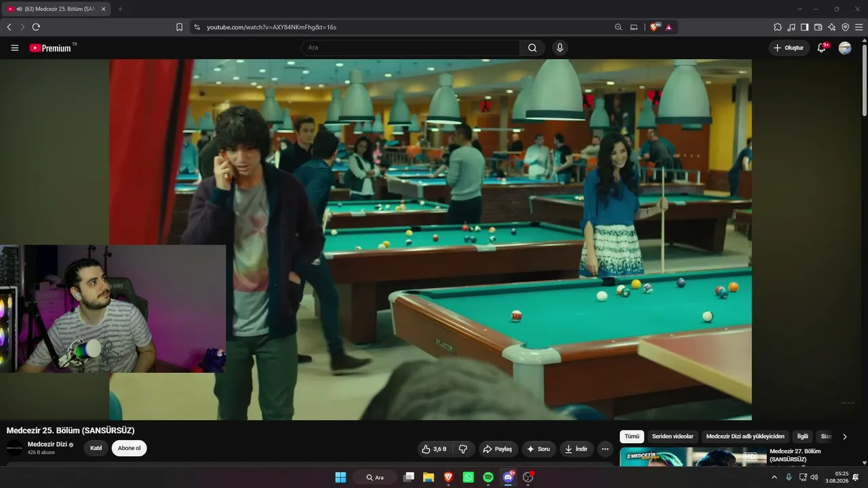Select the Tümü filter chip

pyautogui.click(x=632, y=436)
